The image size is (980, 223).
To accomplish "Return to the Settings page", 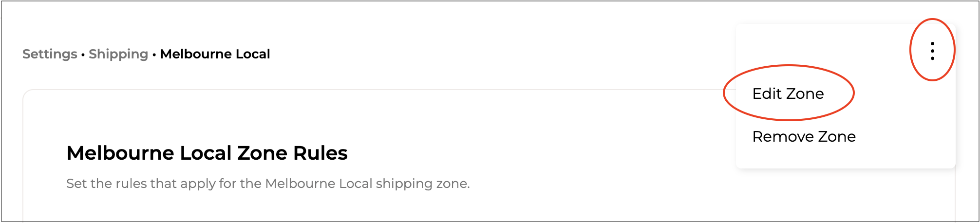I will tap(50, 54).
